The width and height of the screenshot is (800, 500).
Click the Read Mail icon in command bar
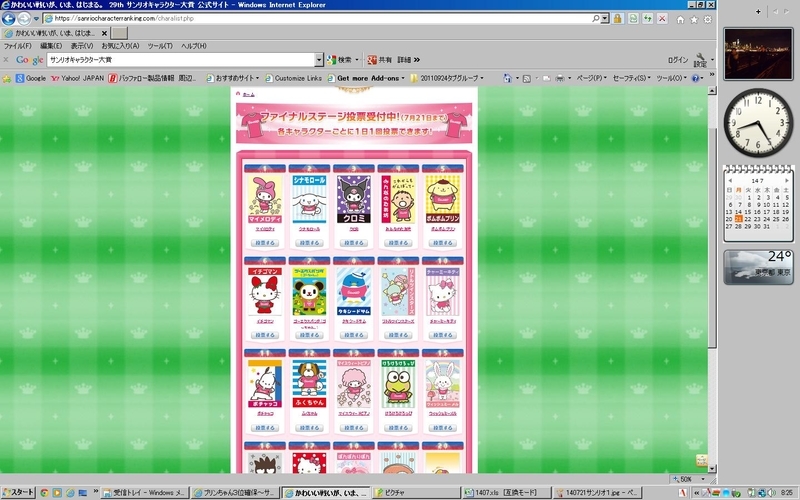(x=546, y=79)
